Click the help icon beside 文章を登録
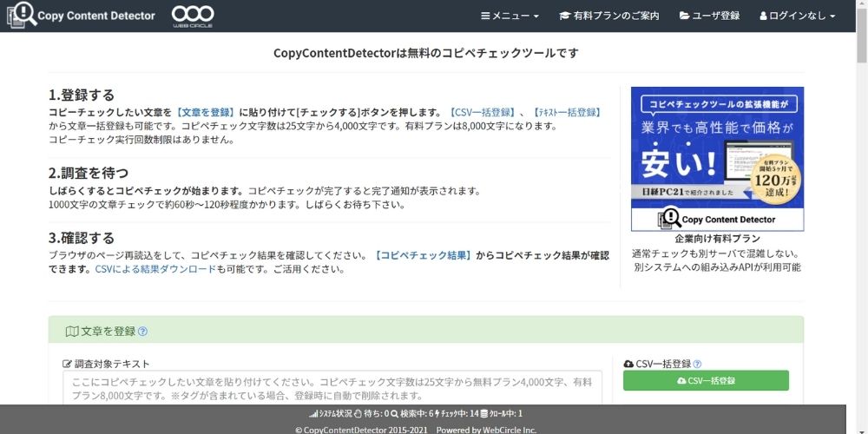The height and width of the screenshot is (434, 868). coord(143,332)
